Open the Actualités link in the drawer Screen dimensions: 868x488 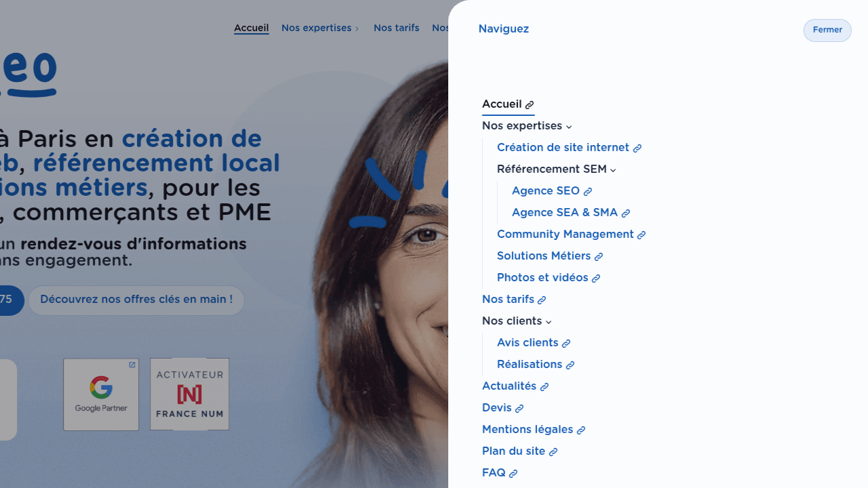(515, 386)
